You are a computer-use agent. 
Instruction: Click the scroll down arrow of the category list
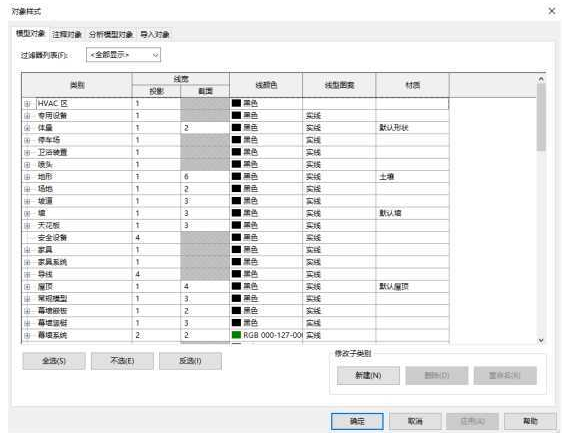[541, 340]
